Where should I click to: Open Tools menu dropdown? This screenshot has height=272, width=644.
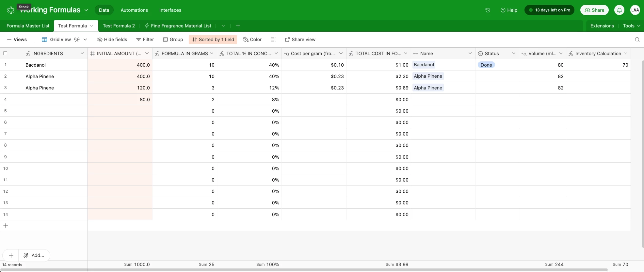point(631,26)
